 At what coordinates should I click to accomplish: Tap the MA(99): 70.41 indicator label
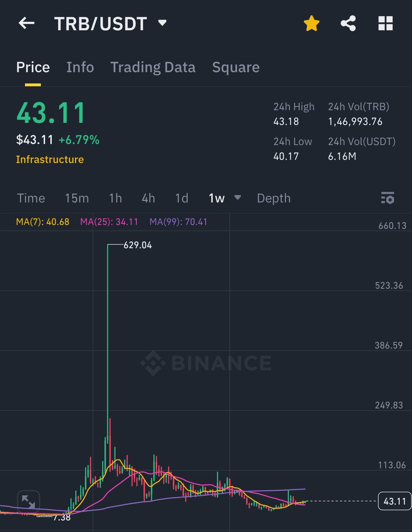coord(178,222)
